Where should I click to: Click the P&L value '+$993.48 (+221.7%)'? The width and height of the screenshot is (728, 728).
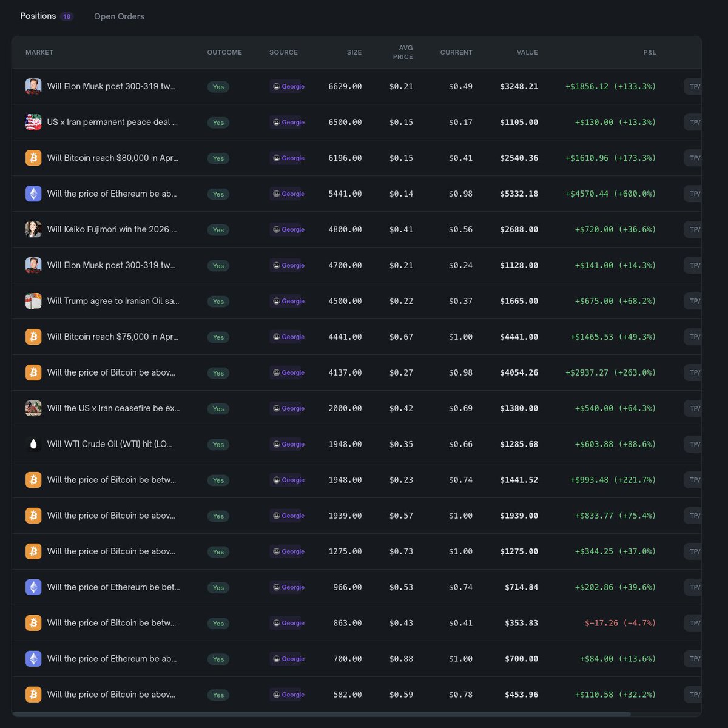[613, 480]
